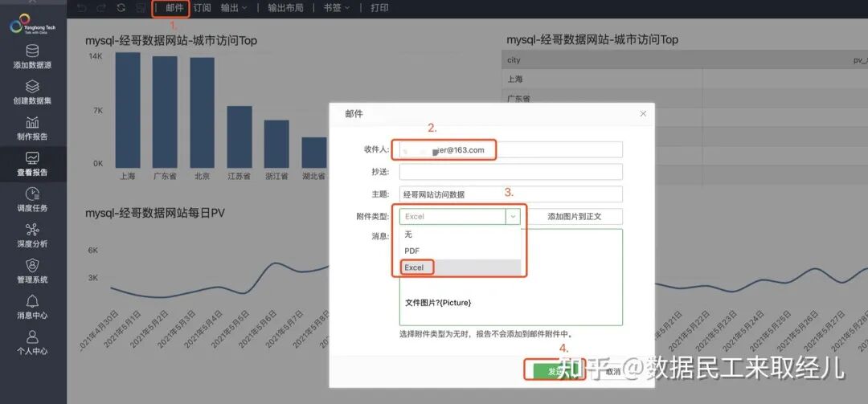Click the 添加图片到正文 button
Image resolution: width=868 pixels, height=404 pixels.
(575, 216)
